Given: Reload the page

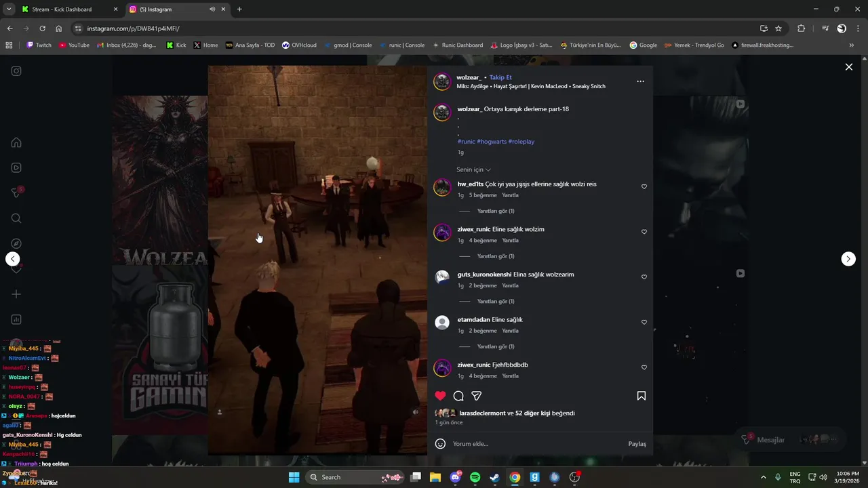Looking at the screenshot, I should [42, 28].
